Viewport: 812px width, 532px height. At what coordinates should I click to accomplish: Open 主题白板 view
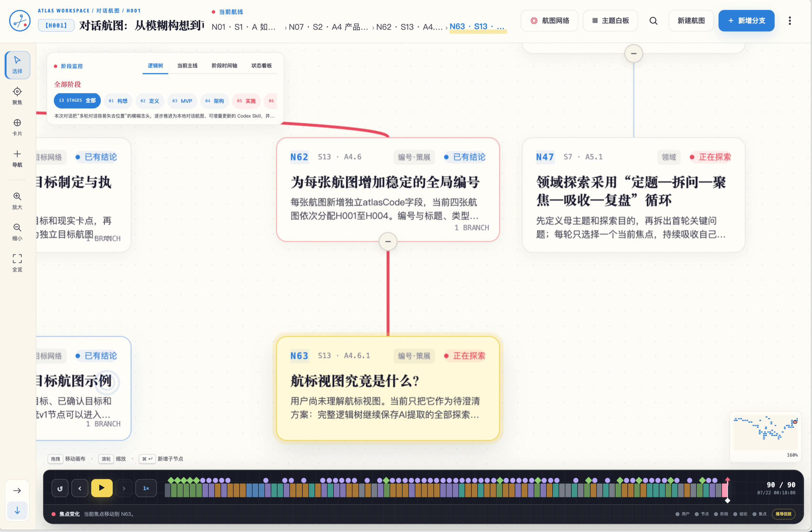coord(611,21)
